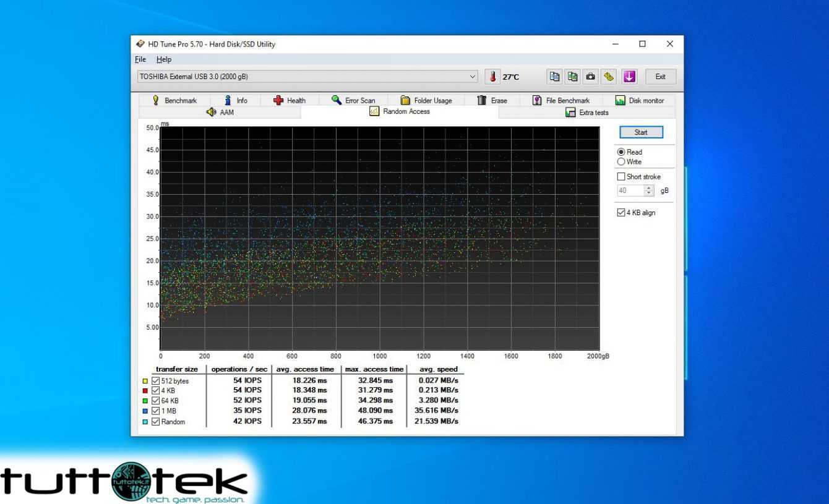Click the camera save screenshot icon
This screenshot has width=829, height=504.
click(x=591, y=77)
